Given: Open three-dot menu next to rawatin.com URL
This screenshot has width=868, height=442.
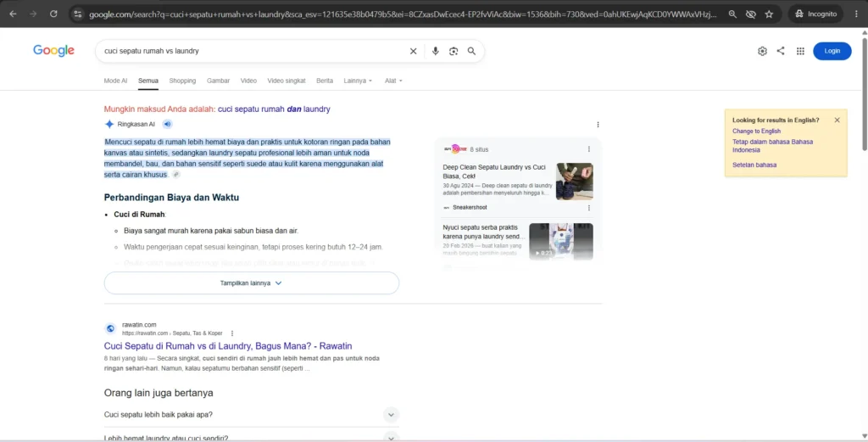Looking at the screenshot, I should pos(232,333).
